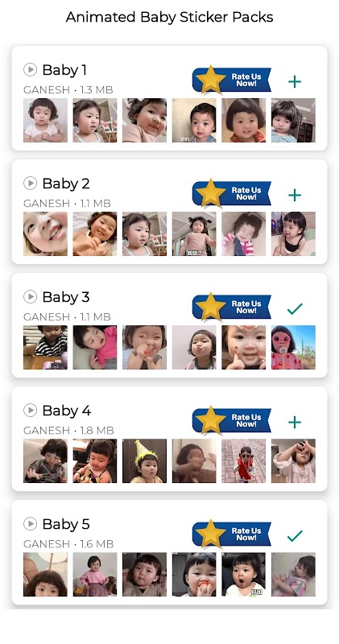Click the play icon next to Baby 5
The height and width of the screenshot is (644, 339).
point(30,524)
